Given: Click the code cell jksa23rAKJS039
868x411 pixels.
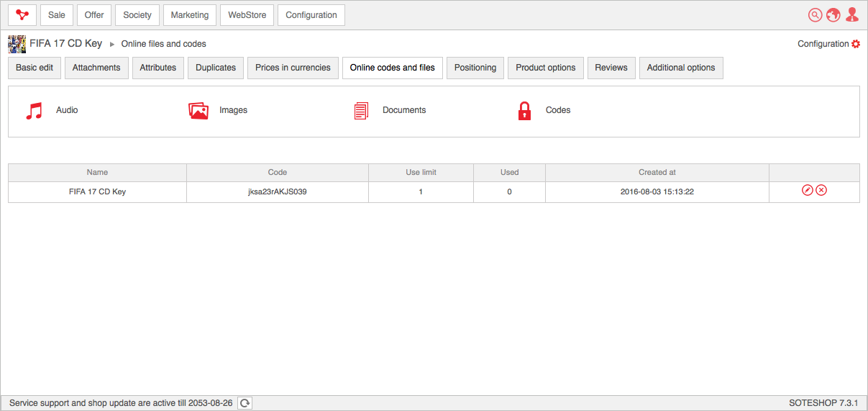Looking at the screenshot, I should (278, 192).
